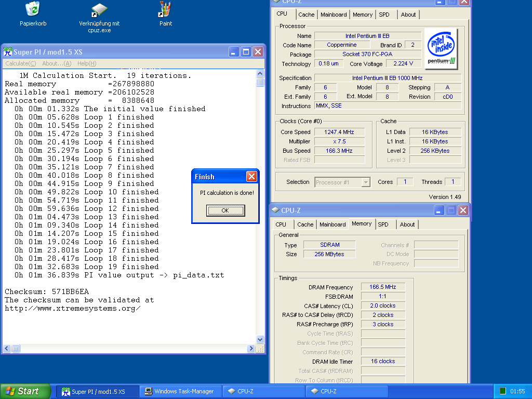Image resolution: width=532 pixels, height=399 pixels.
Task: Select the cpuz.exe shortcut icon on desktop
Action: (x=99, y=10)
